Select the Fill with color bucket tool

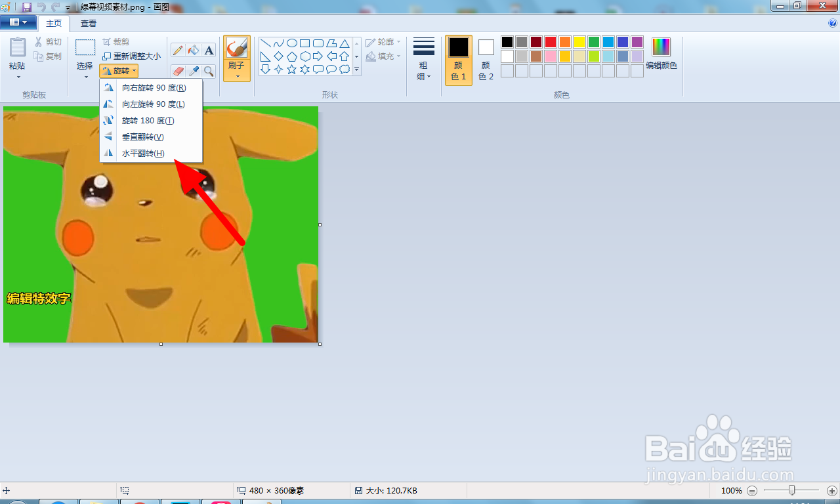click(x=194, y=51)
